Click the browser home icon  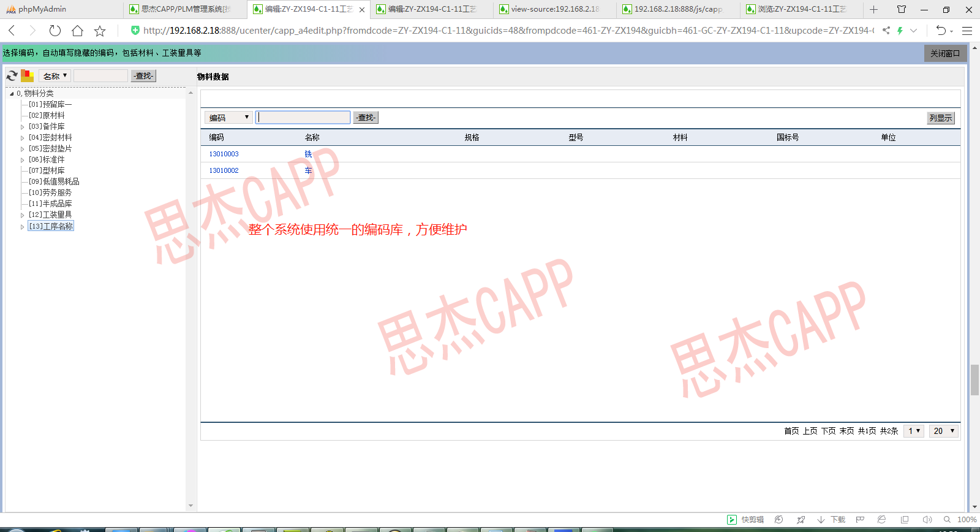tap(77, 31)
